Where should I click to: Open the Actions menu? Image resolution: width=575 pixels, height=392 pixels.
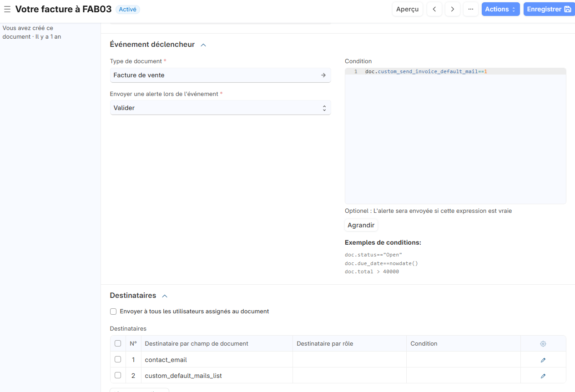(x=500, y=9)
